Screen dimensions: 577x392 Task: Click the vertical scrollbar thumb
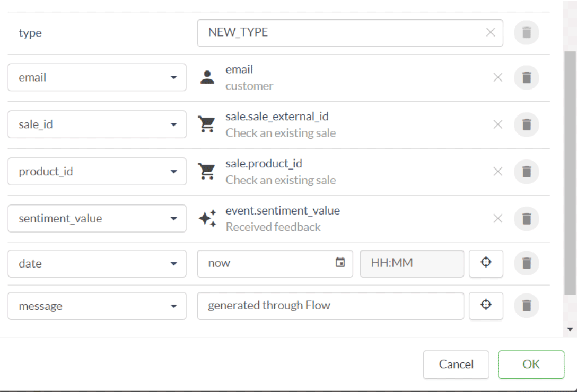point(570,172)
